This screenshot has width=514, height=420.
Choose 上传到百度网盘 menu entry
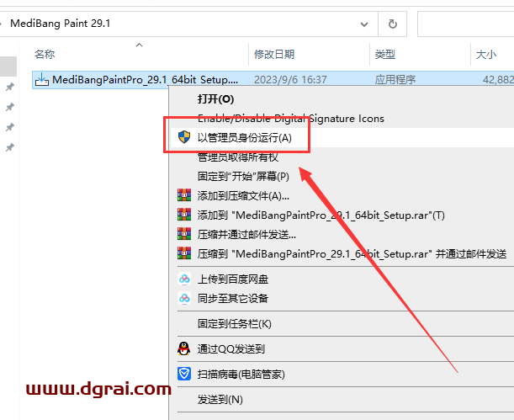342,279
